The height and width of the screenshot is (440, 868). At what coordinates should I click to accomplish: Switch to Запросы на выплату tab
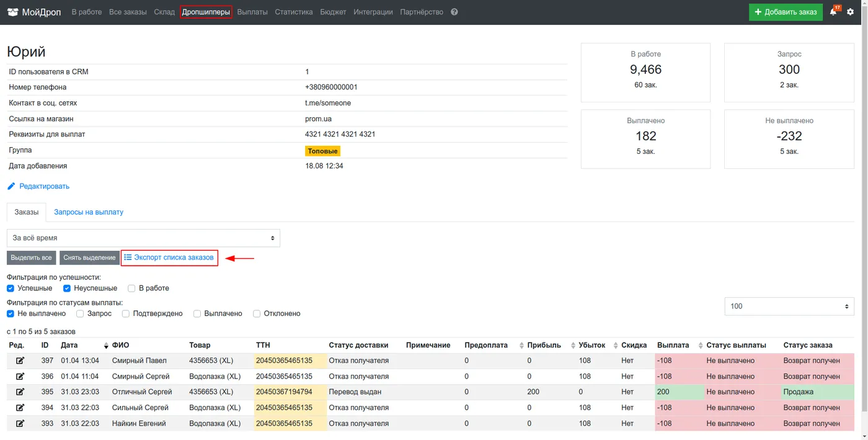[89, 212]
